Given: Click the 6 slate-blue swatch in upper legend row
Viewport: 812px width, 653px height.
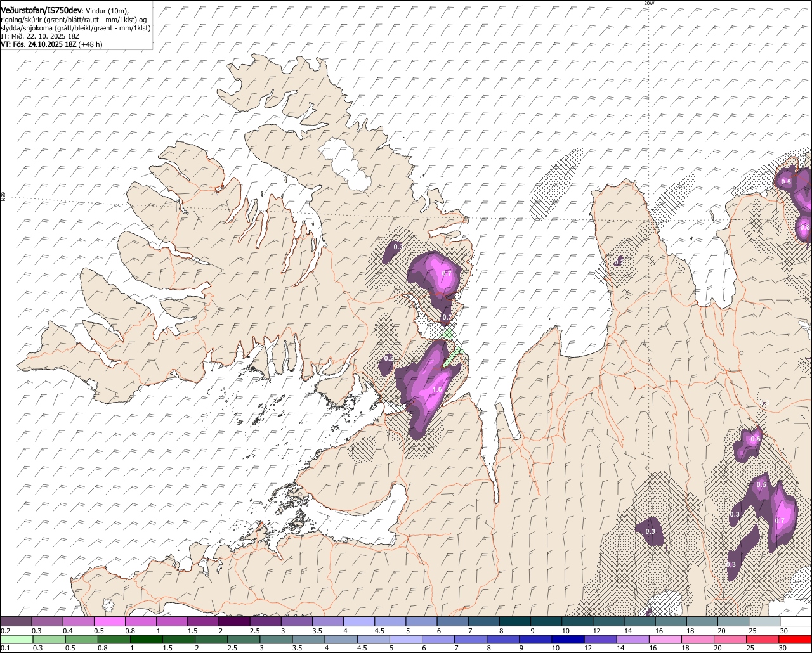Looking at the screenshot, I should 452,621.
